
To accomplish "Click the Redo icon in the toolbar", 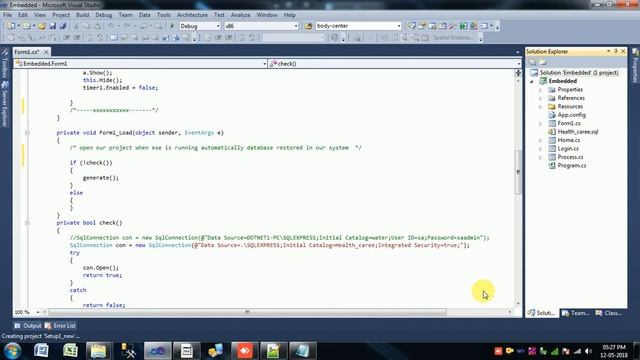I will pos(127,26).
